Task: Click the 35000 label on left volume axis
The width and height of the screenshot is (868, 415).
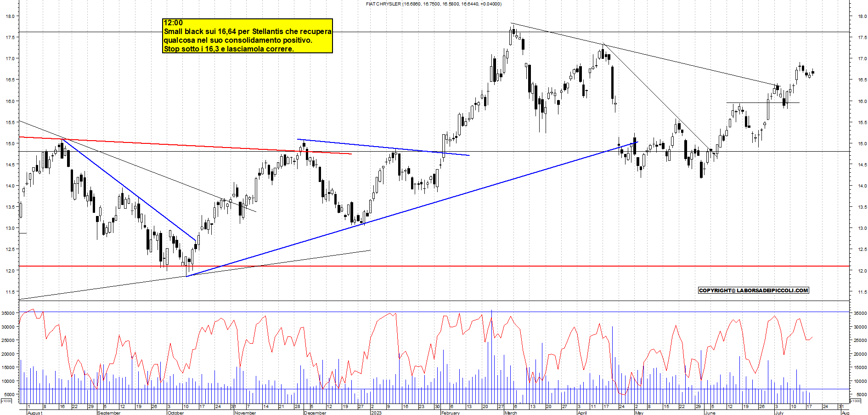Action: (x=7, y=313)
